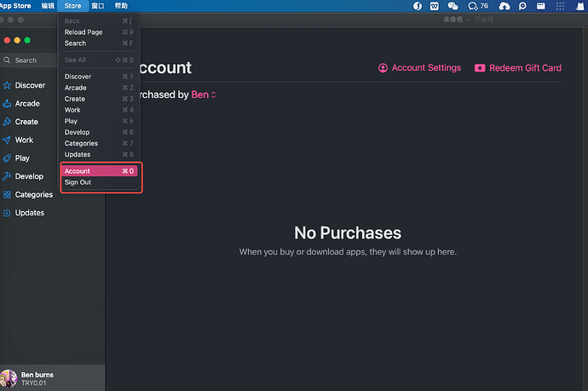588x391 pixels.
Task: Open the 编辑 menu in menu bar
Action: tap(48, 6)
